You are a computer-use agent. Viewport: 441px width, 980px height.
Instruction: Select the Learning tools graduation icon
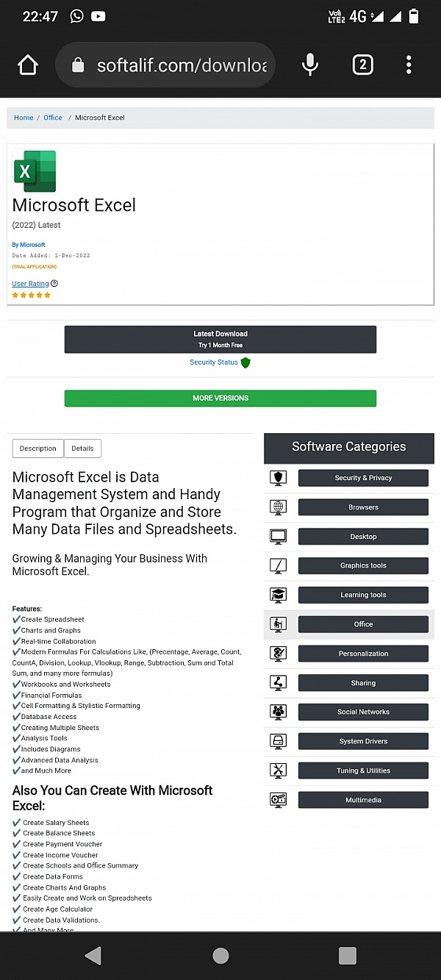278,595
